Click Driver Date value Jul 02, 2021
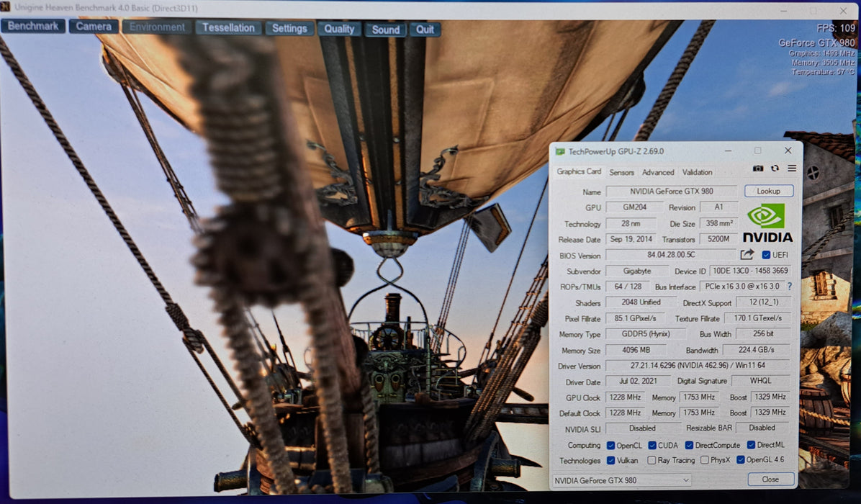This screenshot has height=504, width=861. click(638, 381)
